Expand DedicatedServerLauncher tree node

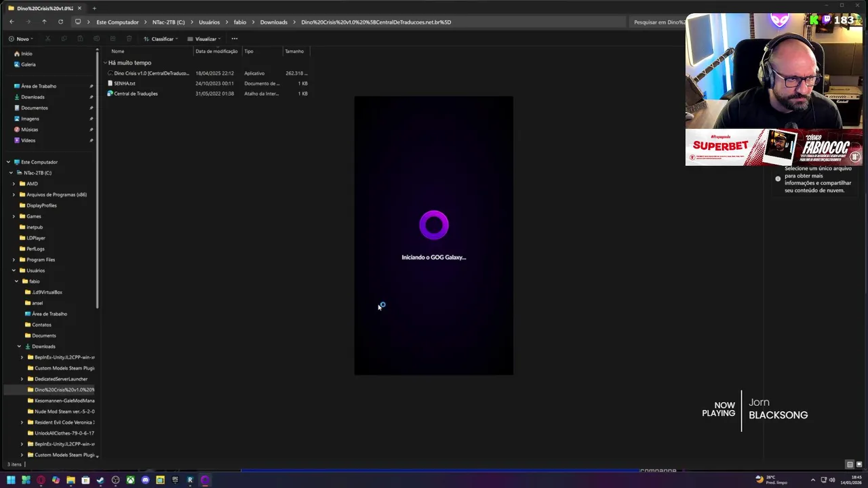click(x=22, y=379)
